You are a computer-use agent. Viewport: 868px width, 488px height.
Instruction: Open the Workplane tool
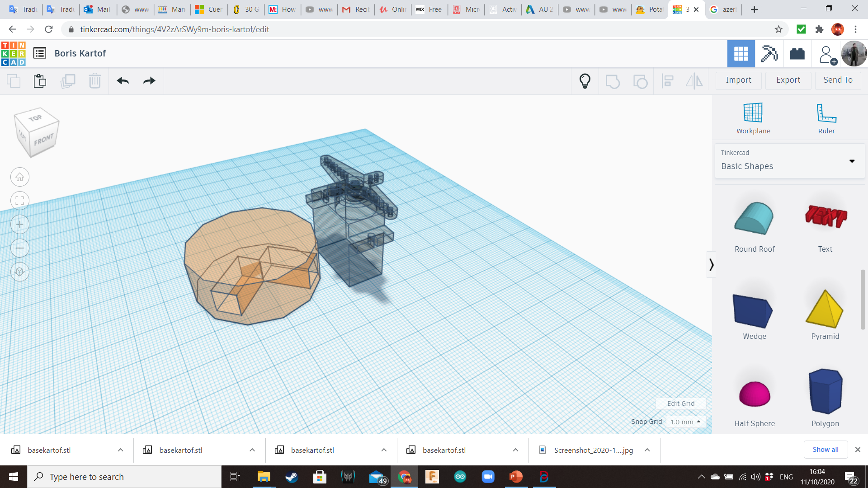tap(753, 118)
